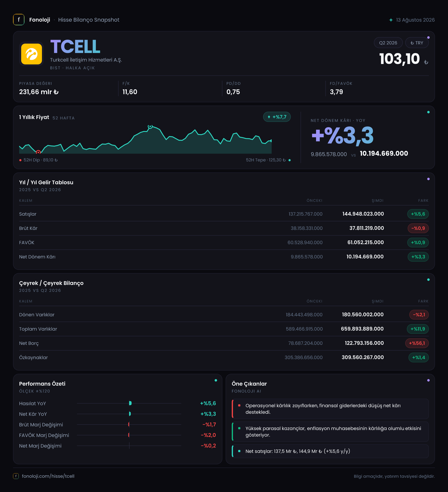Click the +%0,9 badge in FAVÖK row
The image size is (448, 492).
(x=418, y=243)
